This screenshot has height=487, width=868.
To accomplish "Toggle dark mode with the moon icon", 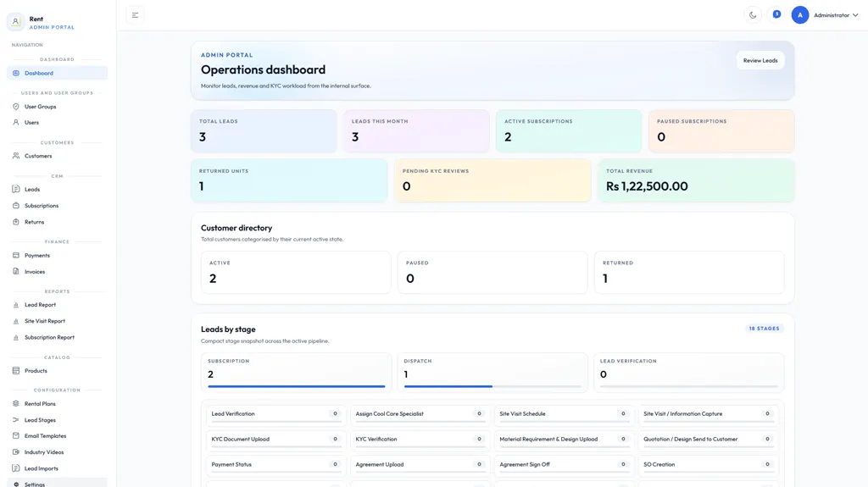I will point(753,15).
